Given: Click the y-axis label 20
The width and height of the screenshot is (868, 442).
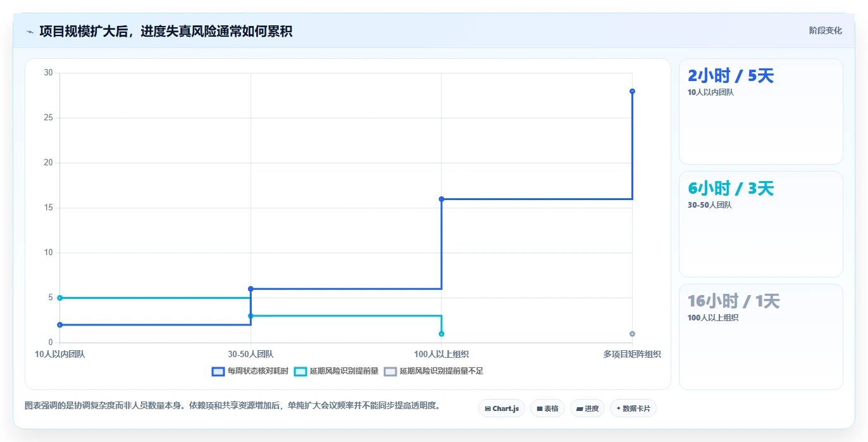Looking at the screenshot, I should coord(49,163).
